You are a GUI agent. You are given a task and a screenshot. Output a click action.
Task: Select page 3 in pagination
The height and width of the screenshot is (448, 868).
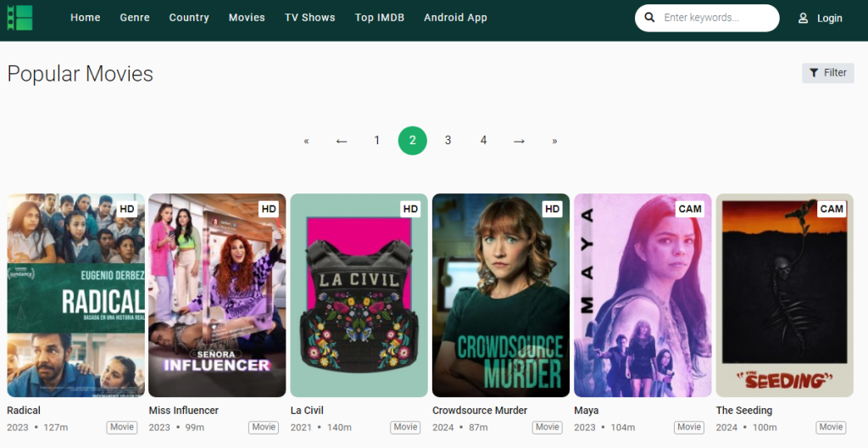pyautogui.click(x=448, y=141)
